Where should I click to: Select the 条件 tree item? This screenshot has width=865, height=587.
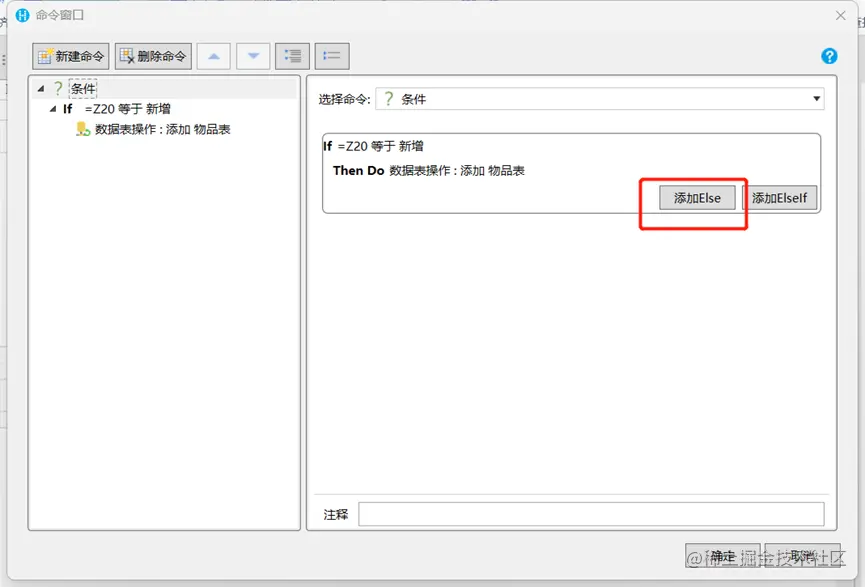tap(83, 88)
